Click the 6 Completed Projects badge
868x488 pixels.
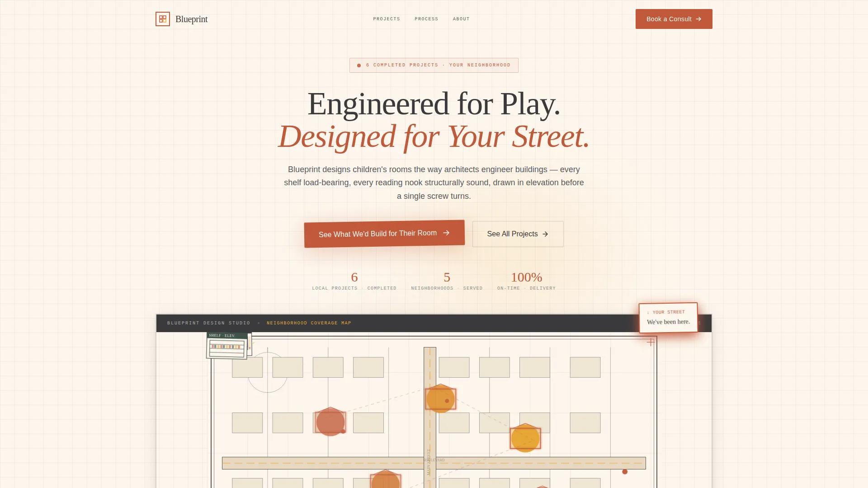click(434, 65)
